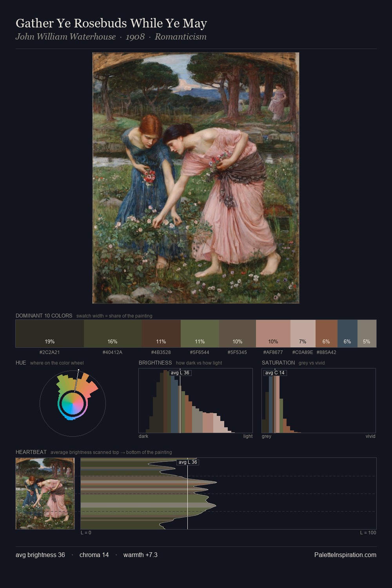Click hex code '#C0A89E' text
Image resolution: width=392 pixels, height=588 pixels.
coord(303,352)
